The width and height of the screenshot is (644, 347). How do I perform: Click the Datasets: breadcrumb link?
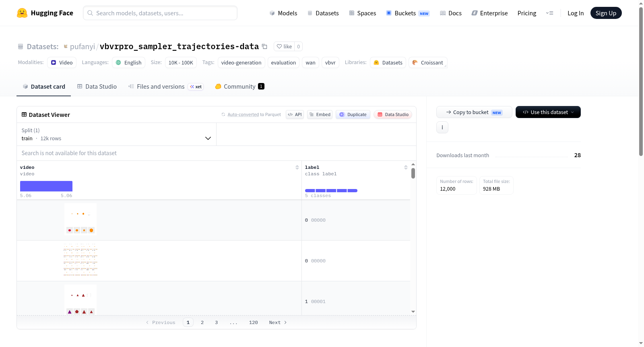click(42, 46)
